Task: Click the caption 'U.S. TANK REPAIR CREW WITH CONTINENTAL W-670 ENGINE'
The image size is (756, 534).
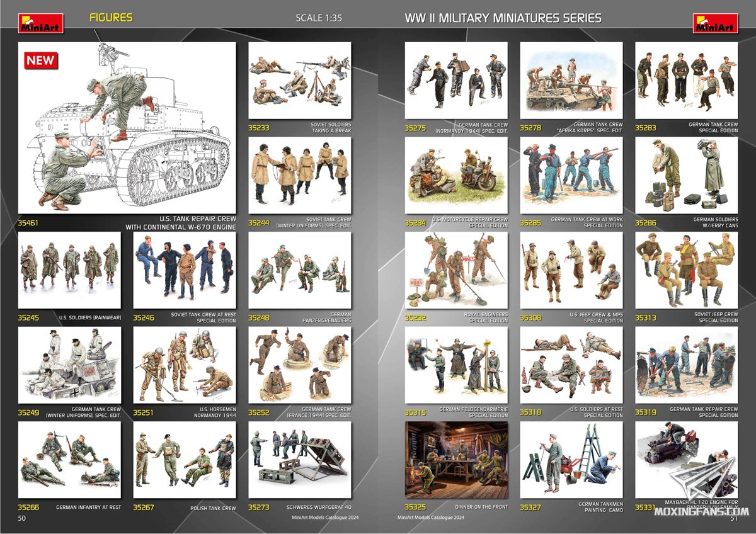Action: (x=181, y=223)
